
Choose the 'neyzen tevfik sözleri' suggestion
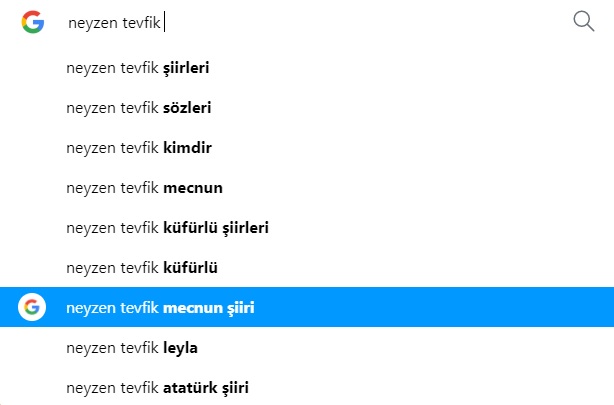138,108
